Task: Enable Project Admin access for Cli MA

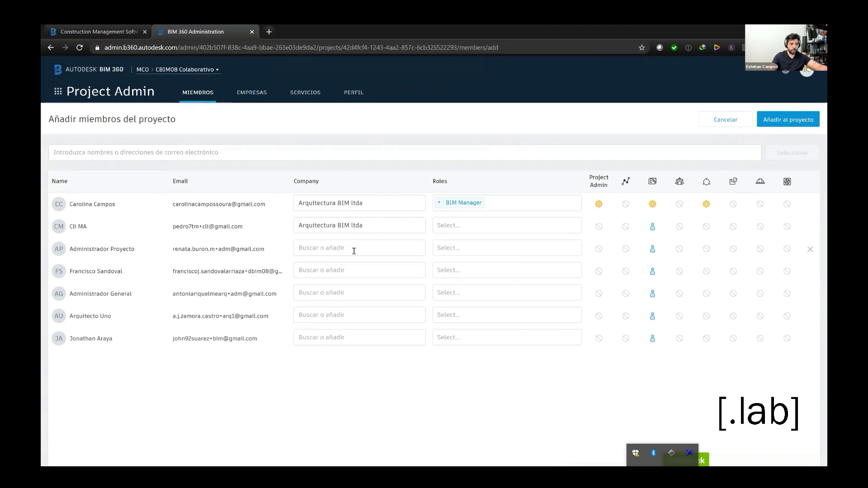Action: coord(599,226)
